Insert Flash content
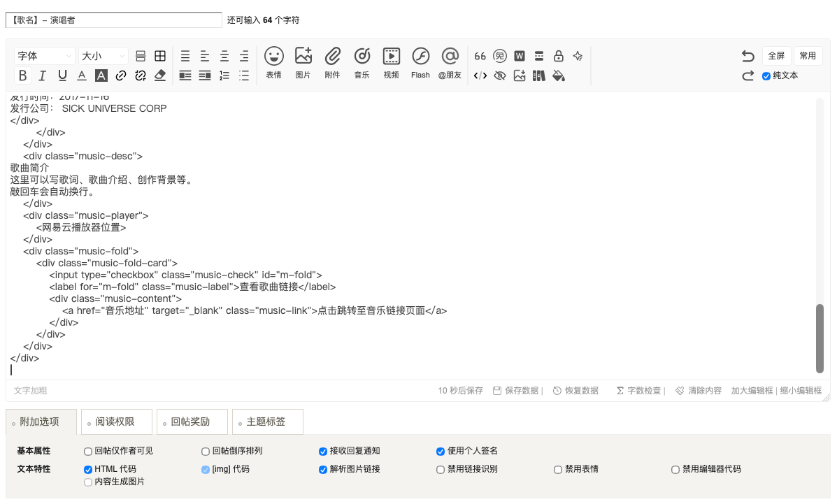The image size is (837, 504). click(421, 63)
